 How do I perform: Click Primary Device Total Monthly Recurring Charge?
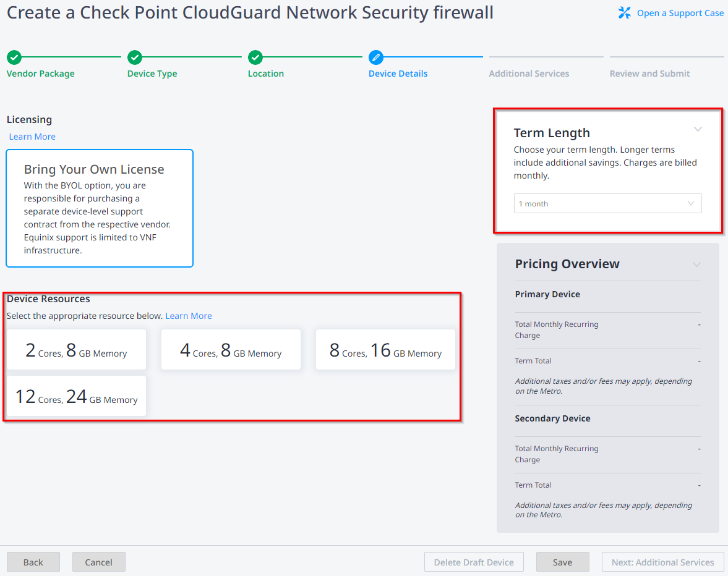(556, 330)
